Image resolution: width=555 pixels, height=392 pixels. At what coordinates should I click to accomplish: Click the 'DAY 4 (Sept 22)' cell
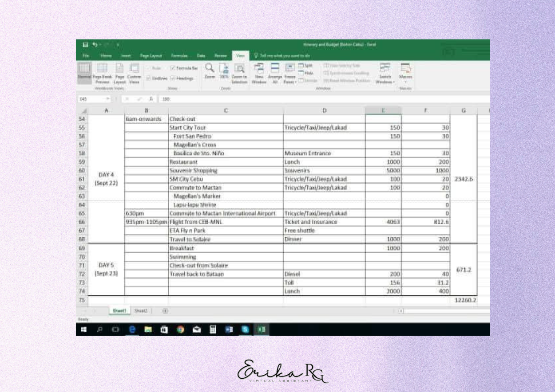[106, 179]
